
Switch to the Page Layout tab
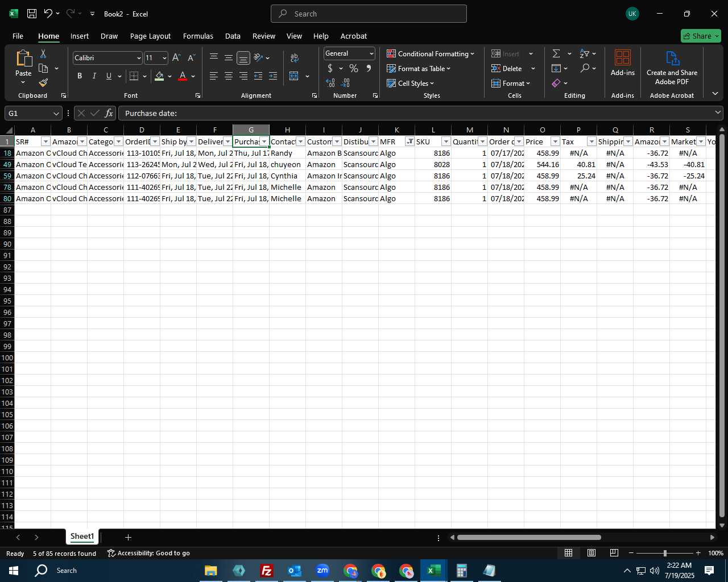pos(150,36)
